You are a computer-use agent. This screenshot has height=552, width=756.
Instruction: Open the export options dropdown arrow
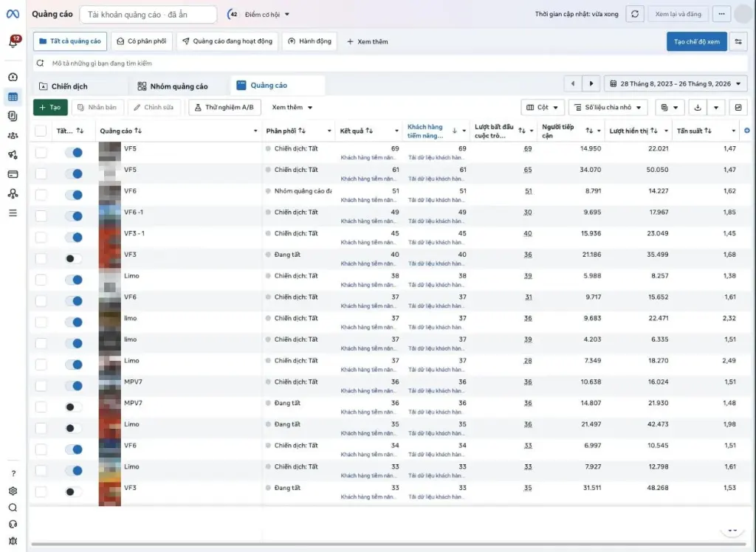coord(716,108)
